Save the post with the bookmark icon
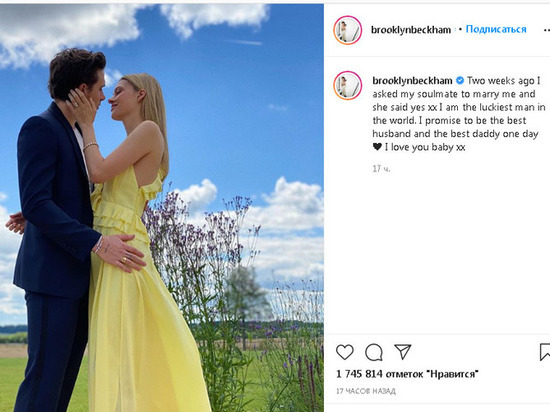 (545, 352)
